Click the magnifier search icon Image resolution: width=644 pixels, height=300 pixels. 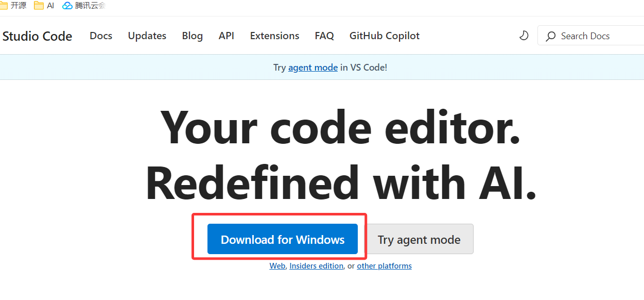[551, 36]
